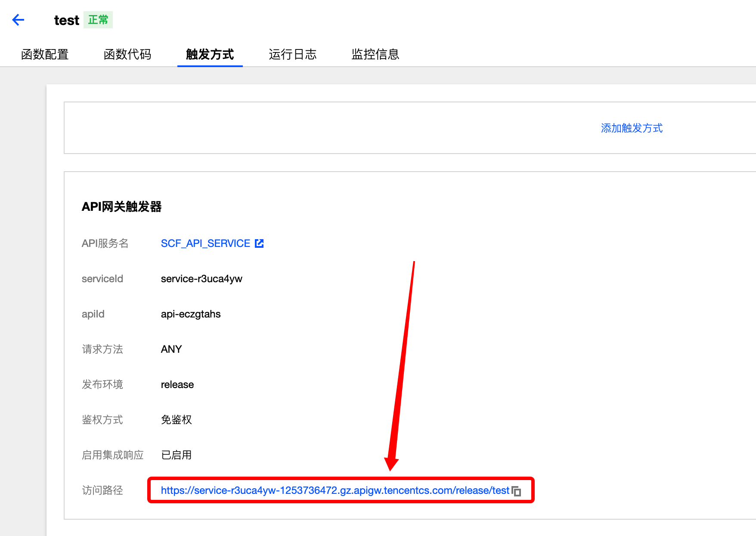Click the function name test heading

67,20
